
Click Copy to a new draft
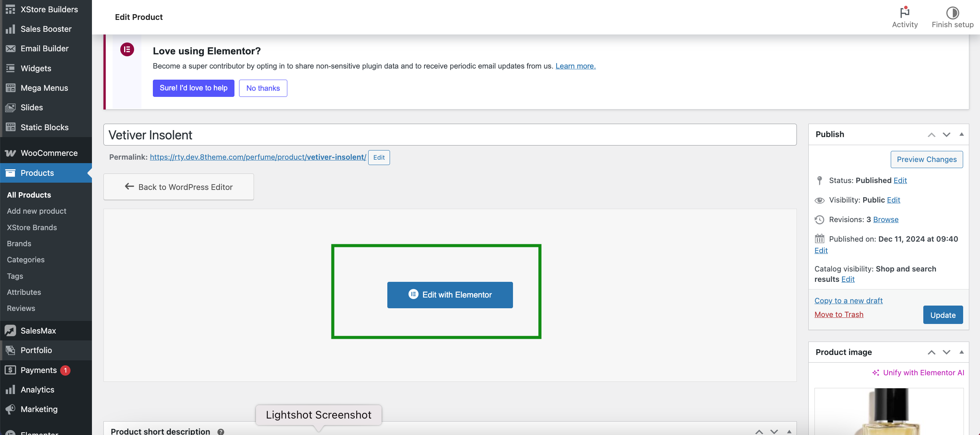pyautogui.click(x=849, y=301)
